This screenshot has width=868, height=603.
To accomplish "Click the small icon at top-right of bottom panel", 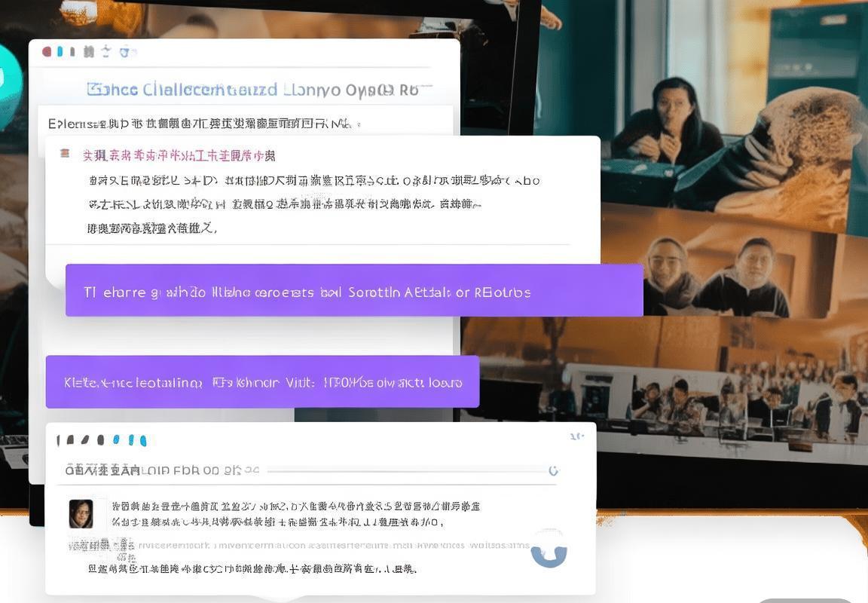I will 576,436.
